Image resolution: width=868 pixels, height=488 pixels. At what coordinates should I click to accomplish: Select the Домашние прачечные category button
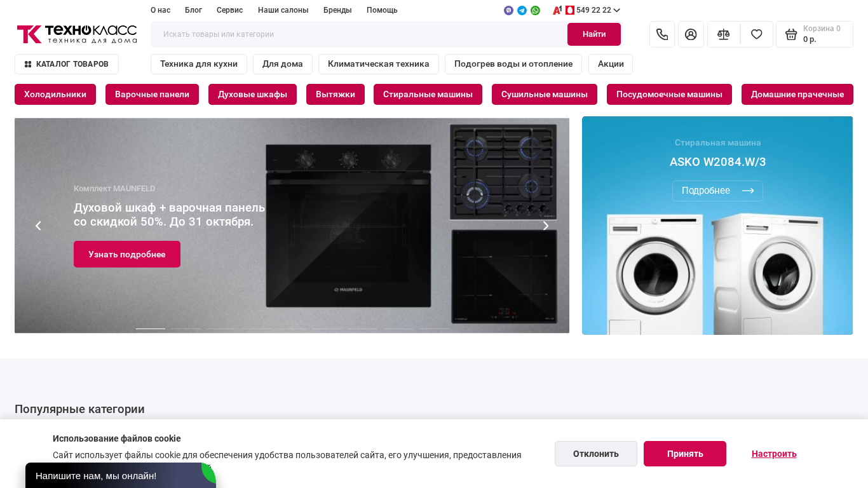click(797, 94)
